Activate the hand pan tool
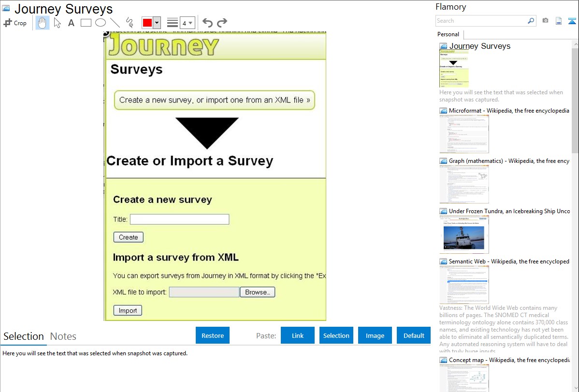579x392 pixels. 42,23
